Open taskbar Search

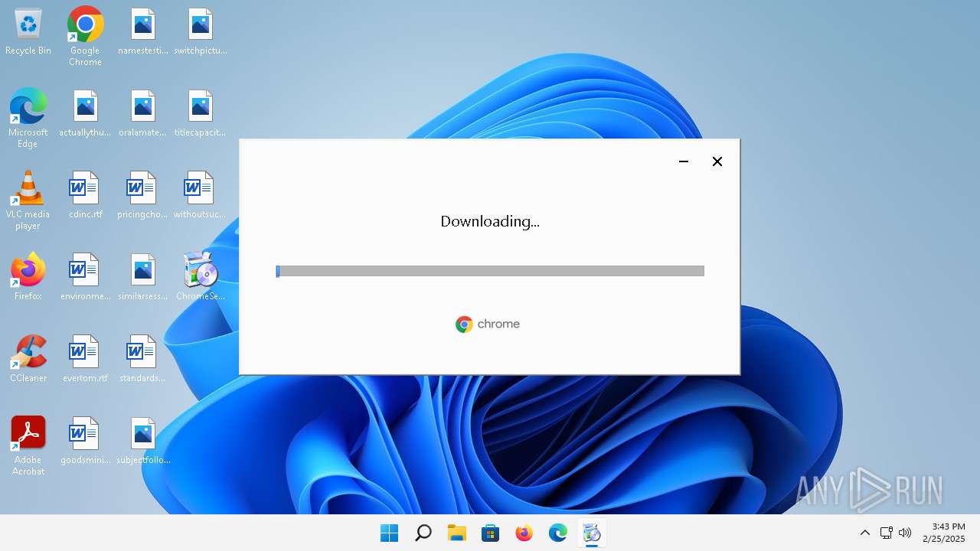[x=423, y=533]
